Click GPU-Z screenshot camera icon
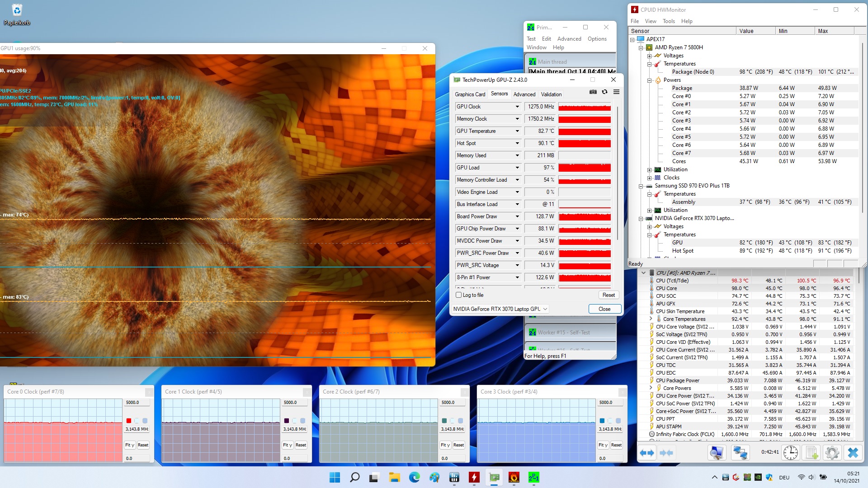The height and width of the screenshot is (488, 868). point(593,92)
